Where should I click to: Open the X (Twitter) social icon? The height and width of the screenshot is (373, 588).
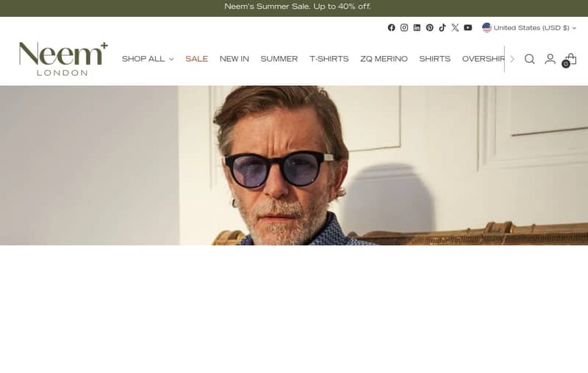pyautogui.click(x=455, y=27)
